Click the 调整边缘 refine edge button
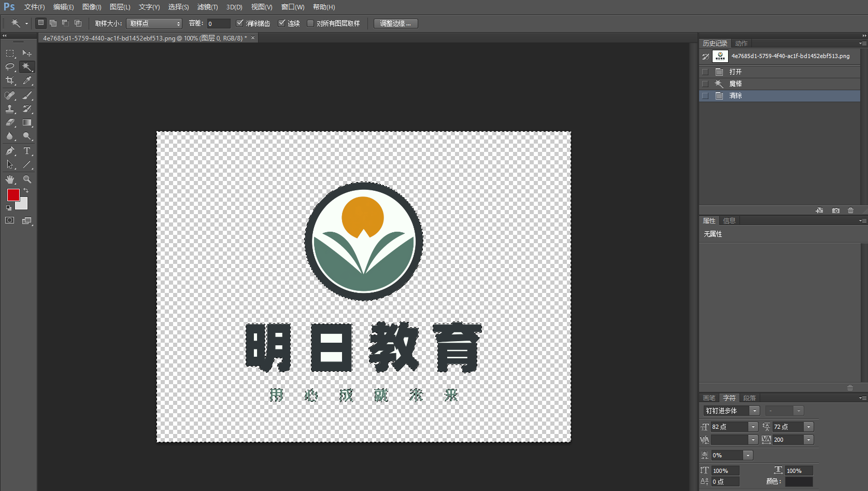Screen dimensions: 868x491 point(395,23)
